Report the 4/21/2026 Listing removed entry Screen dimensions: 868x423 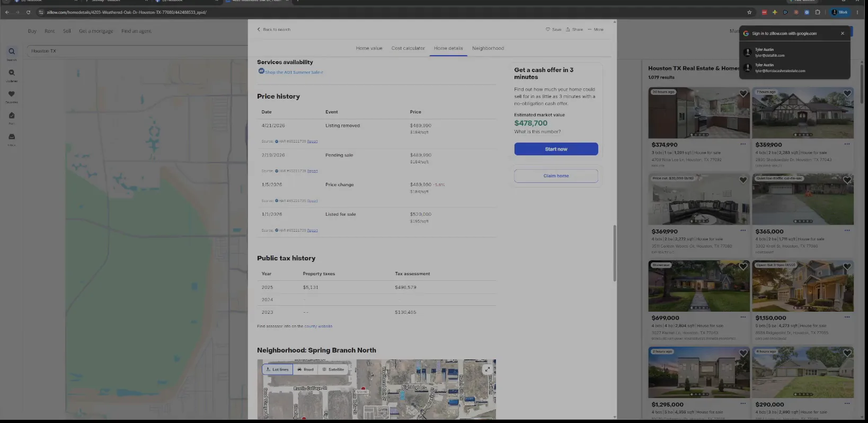click(x=312, y=142)
